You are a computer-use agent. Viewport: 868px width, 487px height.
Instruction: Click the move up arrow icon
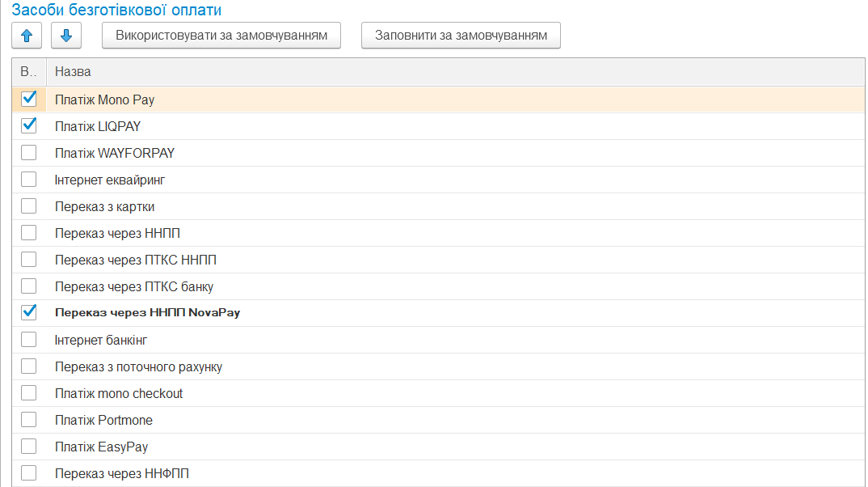click(x=27, y=36)
